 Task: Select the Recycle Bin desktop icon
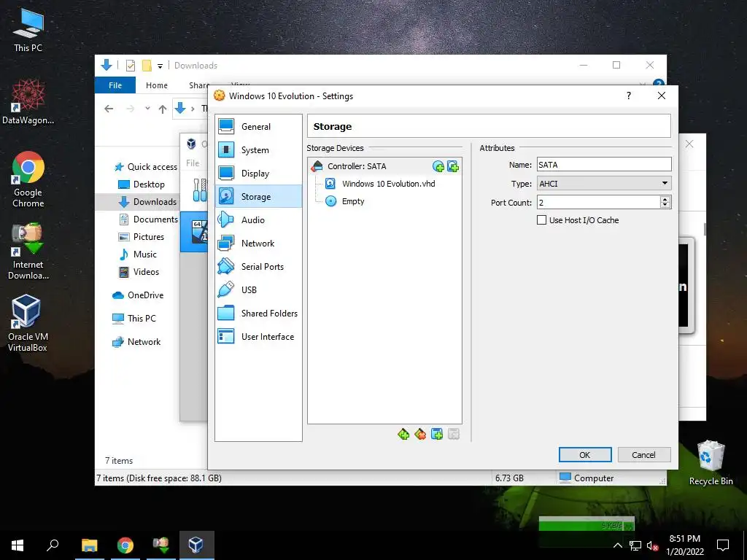[711, 463]
